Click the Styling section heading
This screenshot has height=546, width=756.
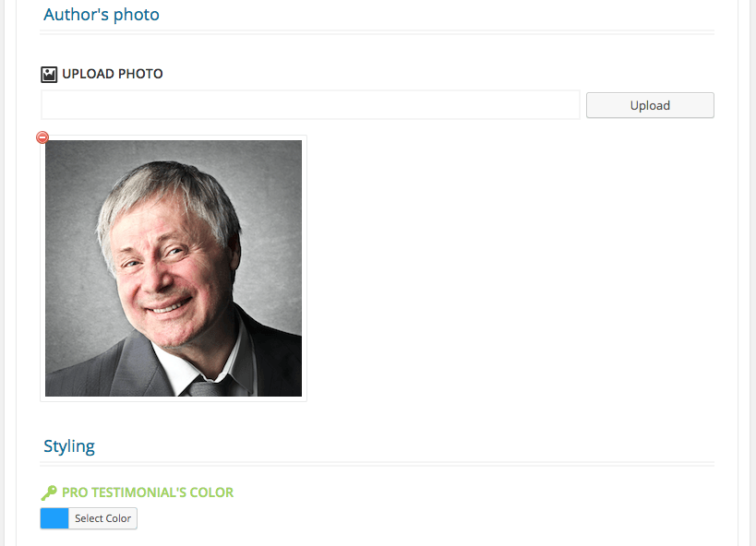pos(69,446)
